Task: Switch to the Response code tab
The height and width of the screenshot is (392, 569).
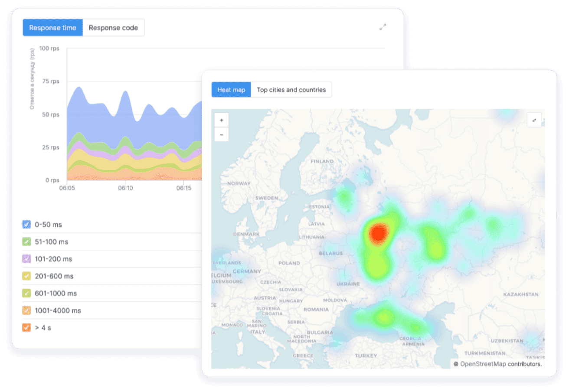Action: pos(113,28)
